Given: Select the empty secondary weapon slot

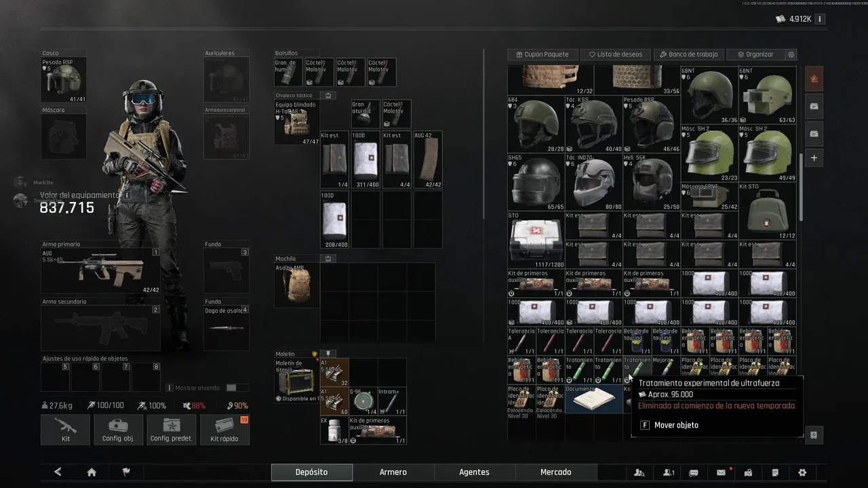Looking at the screenshot, I should coord(100,328).
